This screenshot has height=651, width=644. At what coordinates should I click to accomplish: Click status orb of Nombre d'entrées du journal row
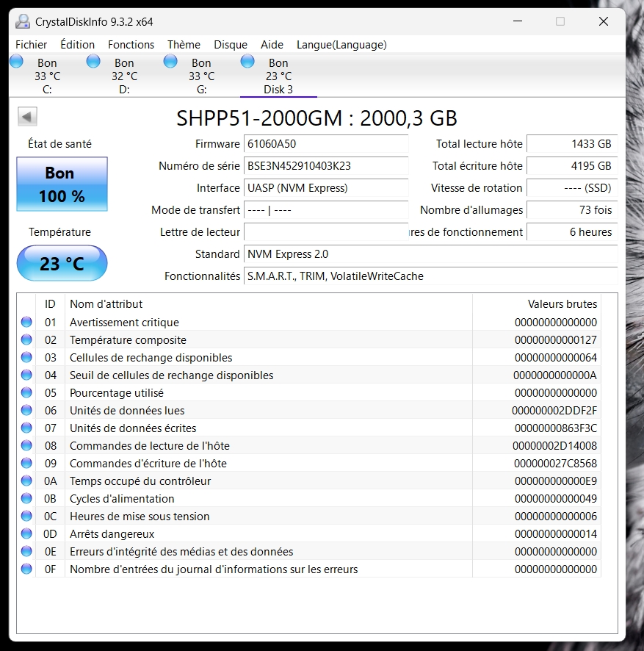[x=26, y=569]
